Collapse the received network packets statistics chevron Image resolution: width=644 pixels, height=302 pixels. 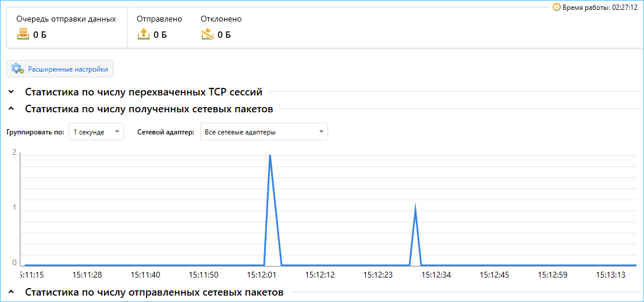[12, 109]
